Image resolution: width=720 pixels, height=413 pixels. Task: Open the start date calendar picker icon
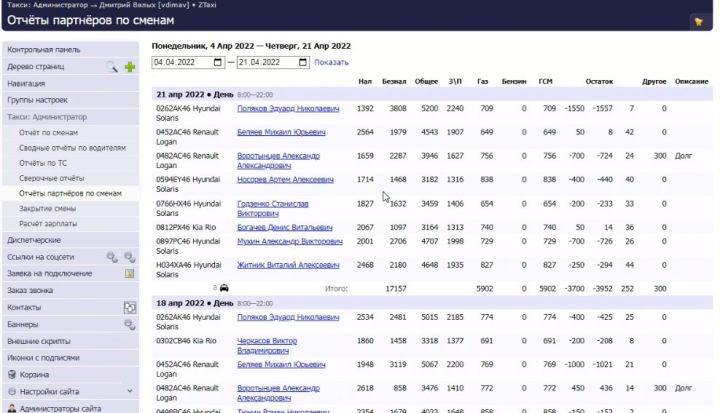(218, 62)
